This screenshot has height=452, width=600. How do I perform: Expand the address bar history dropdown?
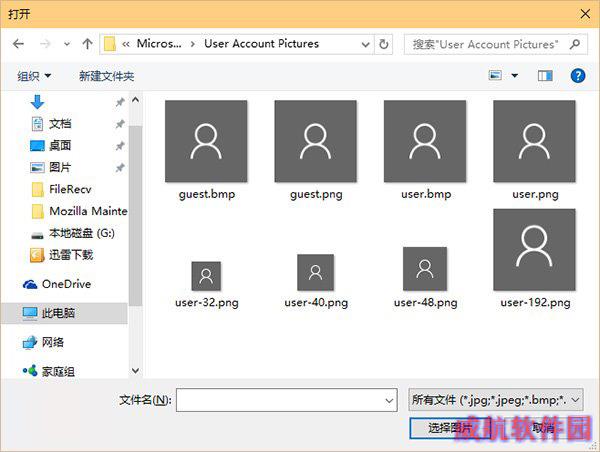click(365, 44)
